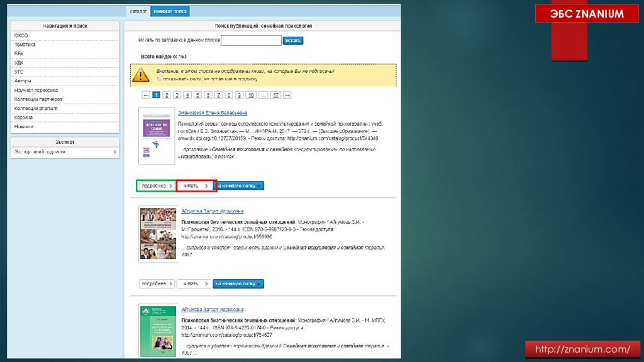644x362 pixels.
Task: Open Коллекции партнеров navigation item
Action: tap(65, 99)
